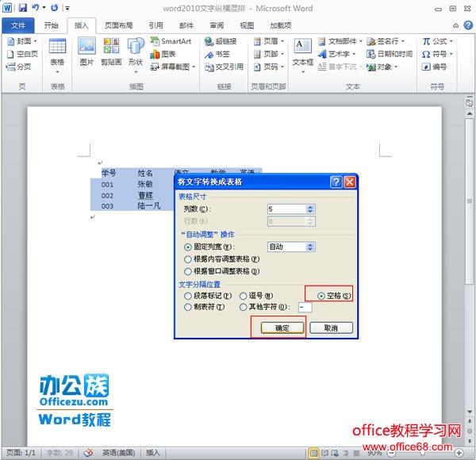Switch to the Review (审阅) tab

pos(217,25)
